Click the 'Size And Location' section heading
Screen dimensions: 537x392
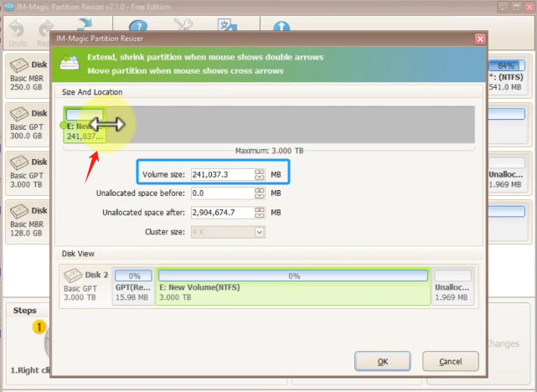[x=92, y=92]
